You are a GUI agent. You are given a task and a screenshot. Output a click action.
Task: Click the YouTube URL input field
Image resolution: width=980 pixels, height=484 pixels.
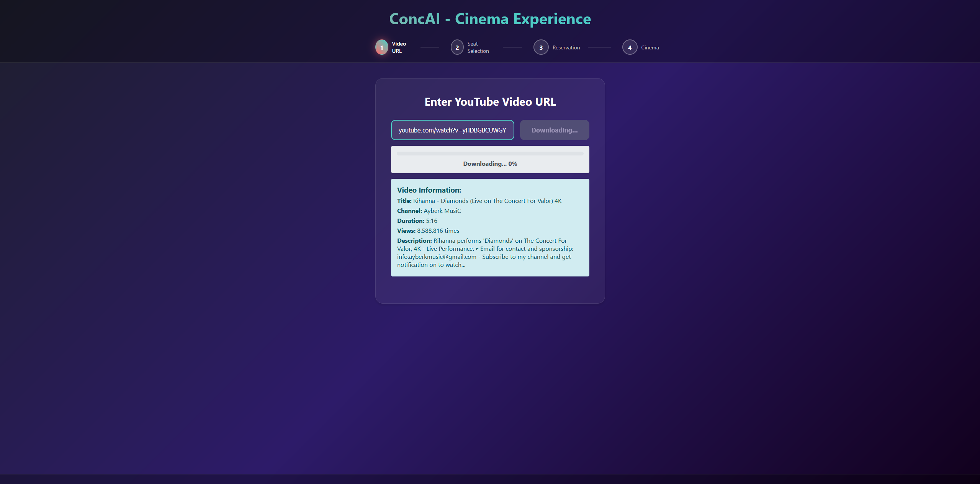pos(452,130)
